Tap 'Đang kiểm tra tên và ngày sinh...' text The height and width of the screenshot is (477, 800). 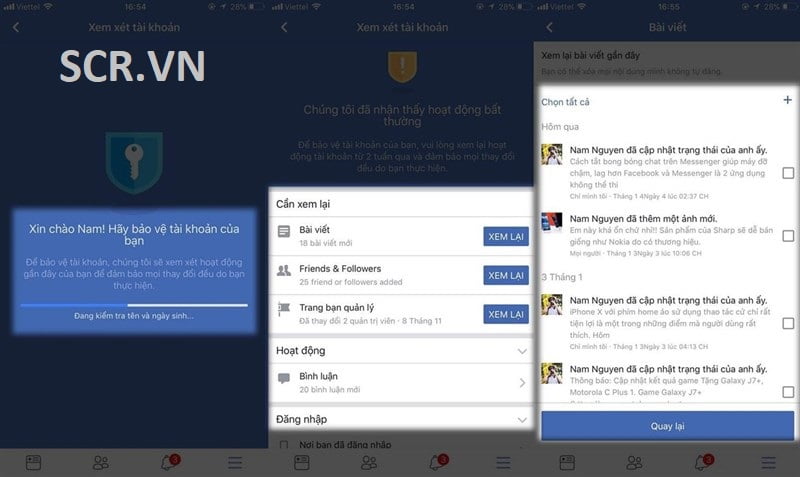click(x=134, y=316)
